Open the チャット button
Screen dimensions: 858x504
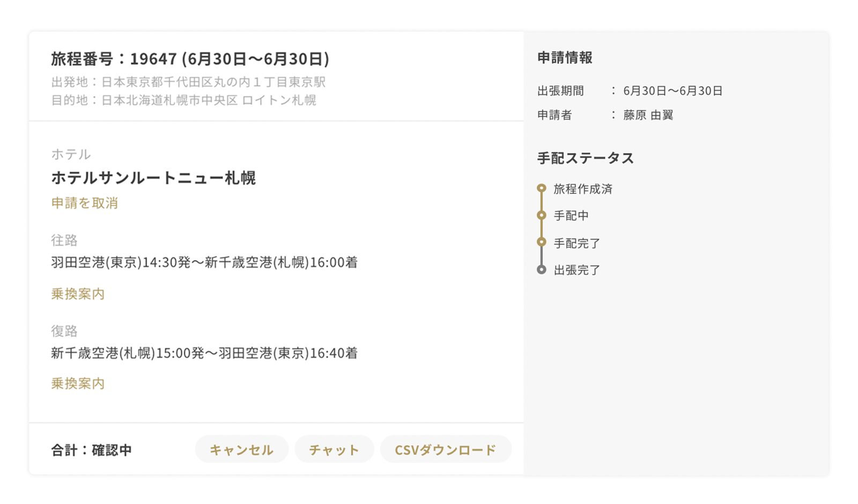point(334,449)
